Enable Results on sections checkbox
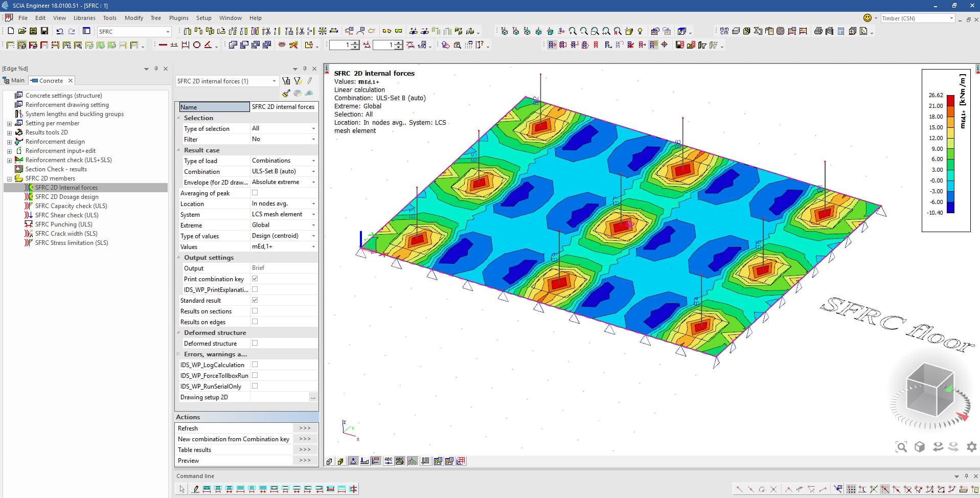This screenshot has width=980, height=498. tap(255, 311)
